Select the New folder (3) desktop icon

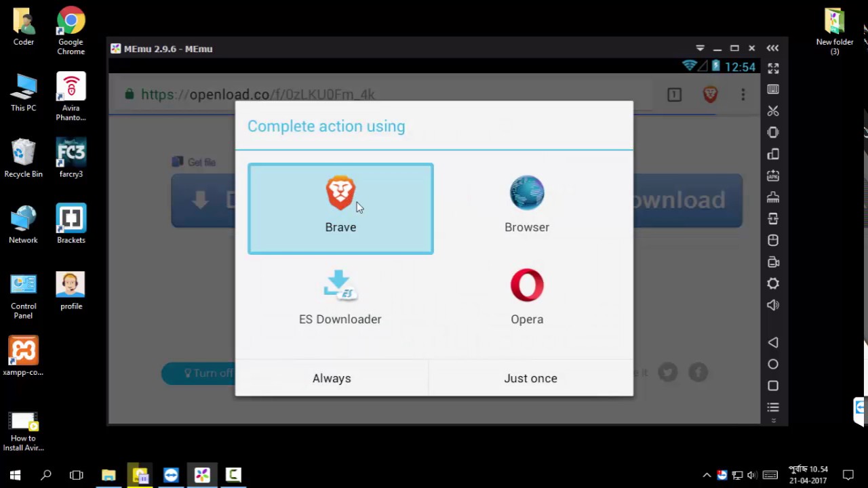point(835,30)
